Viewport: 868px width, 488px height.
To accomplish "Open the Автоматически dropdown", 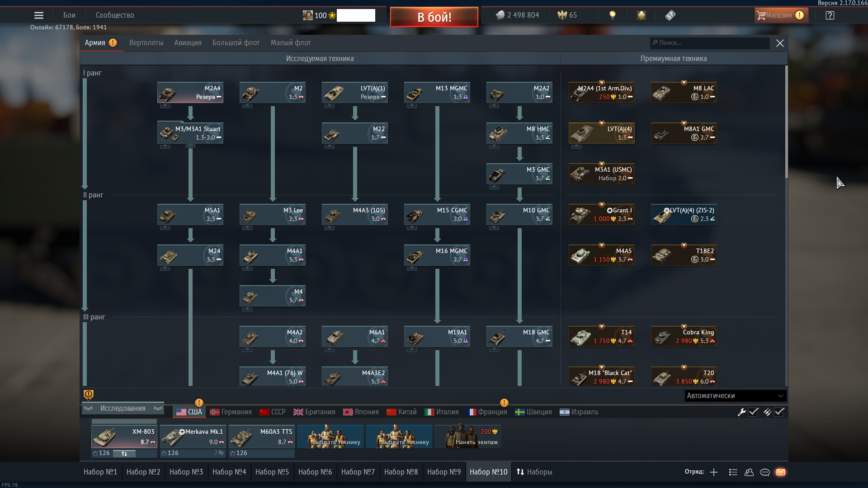I will 735,396.
